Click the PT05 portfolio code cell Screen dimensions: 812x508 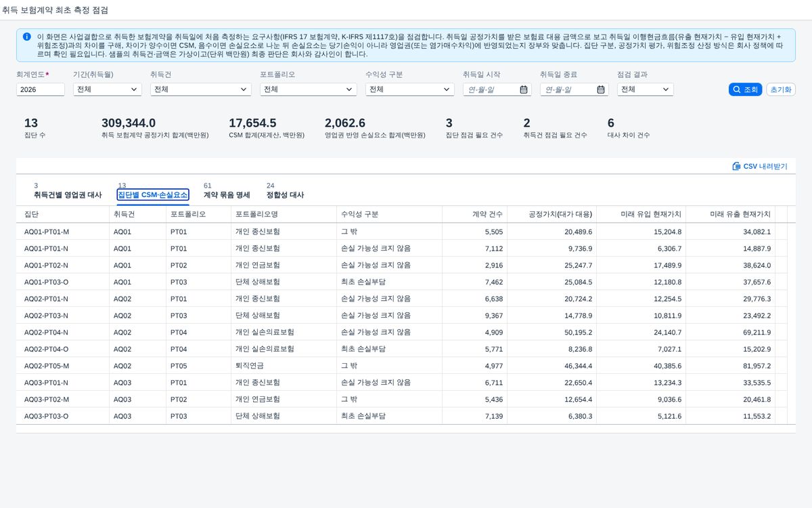tap(198, 366)
